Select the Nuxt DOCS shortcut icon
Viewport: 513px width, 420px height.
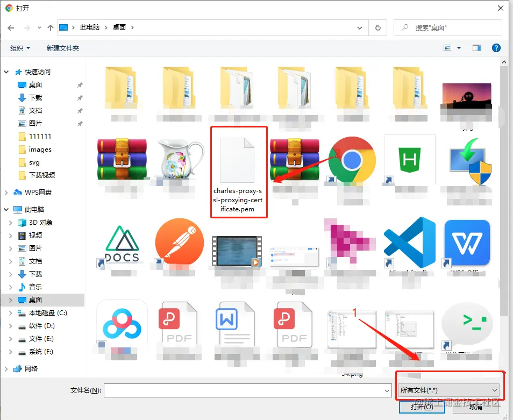click(x=122, y=245)
